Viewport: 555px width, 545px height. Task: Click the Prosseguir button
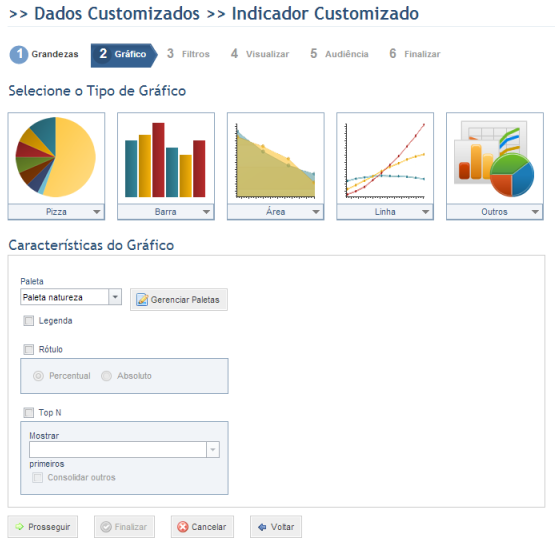[43, 527]
